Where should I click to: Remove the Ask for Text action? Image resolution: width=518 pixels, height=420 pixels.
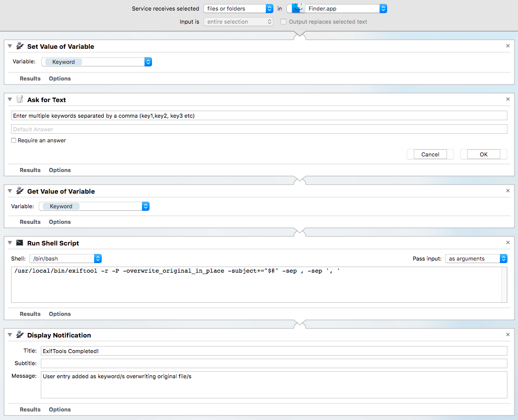point(508,99)
